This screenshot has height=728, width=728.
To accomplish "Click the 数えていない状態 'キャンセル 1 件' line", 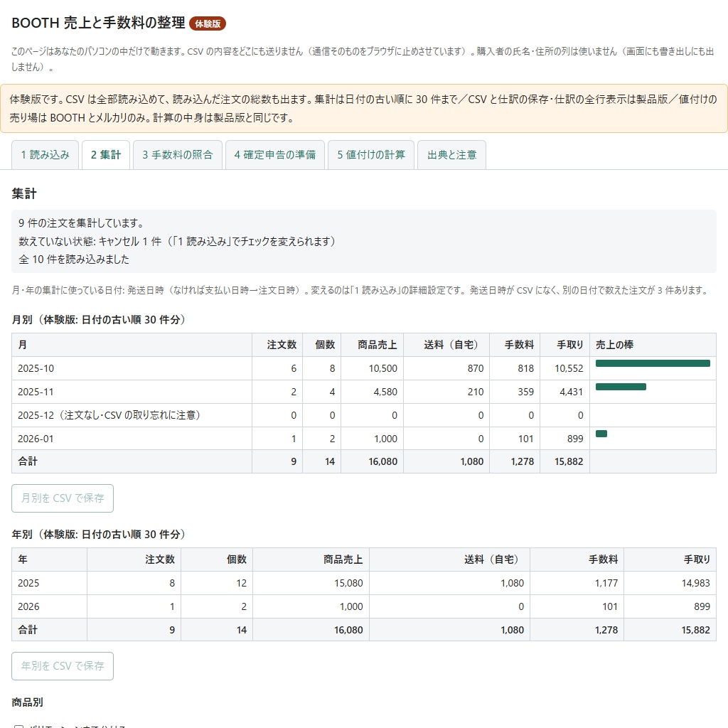I will pyautogui.click(x=177, y=241).
